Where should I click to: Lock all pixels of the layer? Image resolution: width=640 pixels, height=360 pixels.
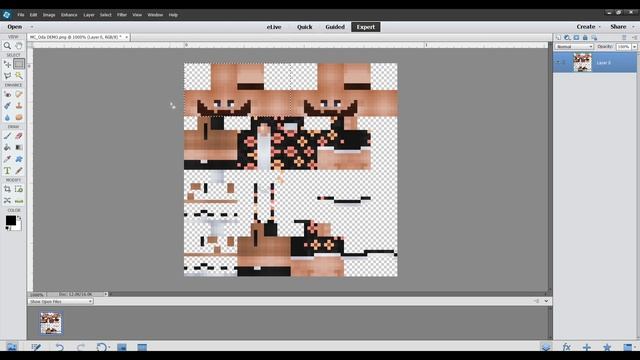click(x=585, y=38)
